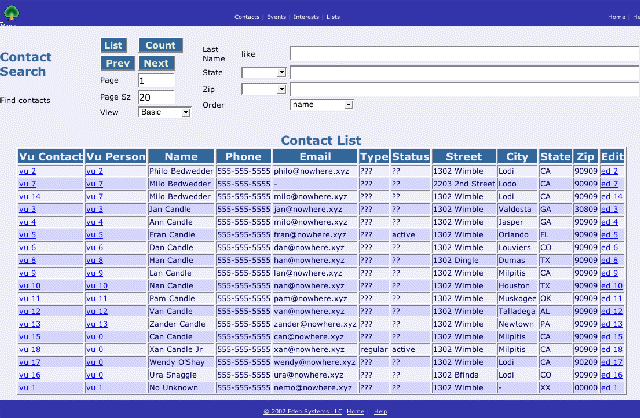Screen dimensions: 640x418
Task: Open the Order dropdown showing name
Action: [322, 105]
